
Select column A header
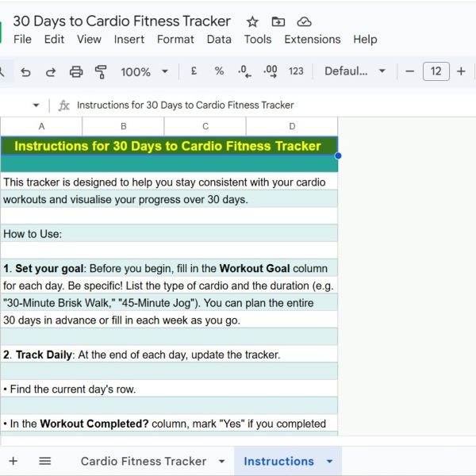pyautogui.click(x=41, y=126)
